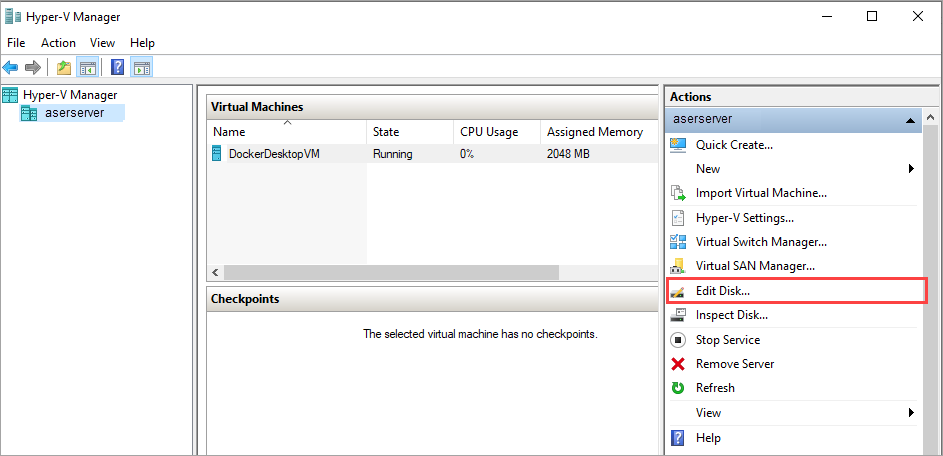
Task: Select Quick Create action
Action: click(x=734, y=145)
